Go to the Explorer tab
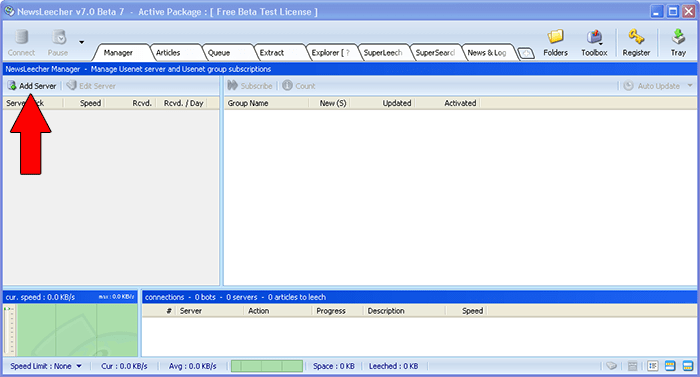Viewport: 700px width, 377px height. coord(330,53)
